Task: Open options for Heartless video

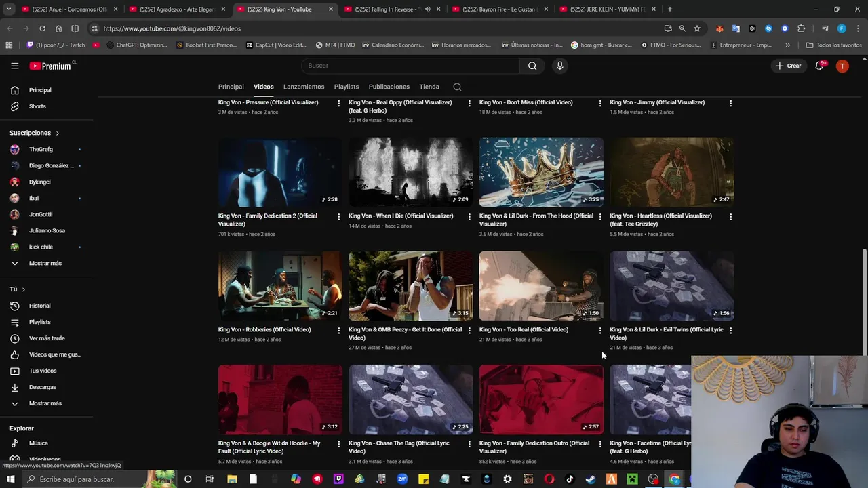Action: pos(730,217)
